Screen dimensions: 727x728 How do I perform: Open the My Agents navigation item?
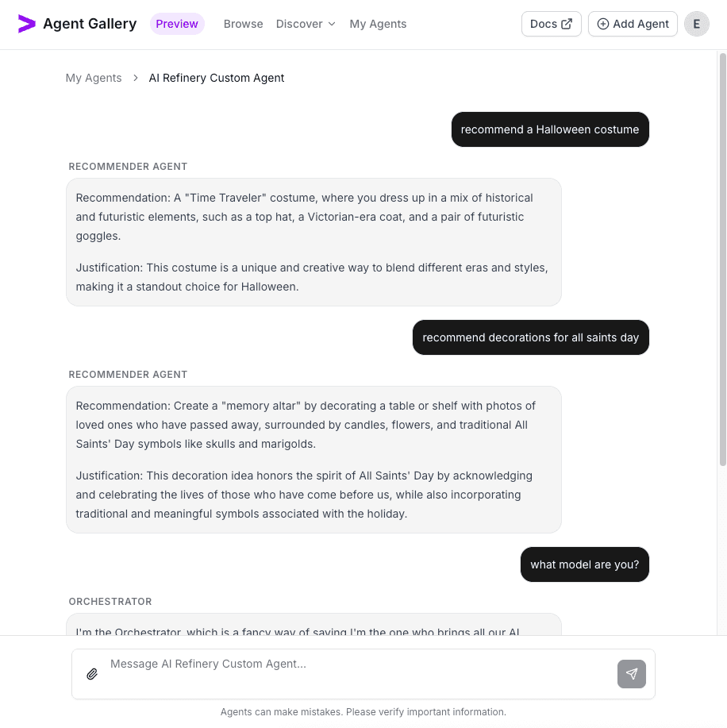(379, 24)
